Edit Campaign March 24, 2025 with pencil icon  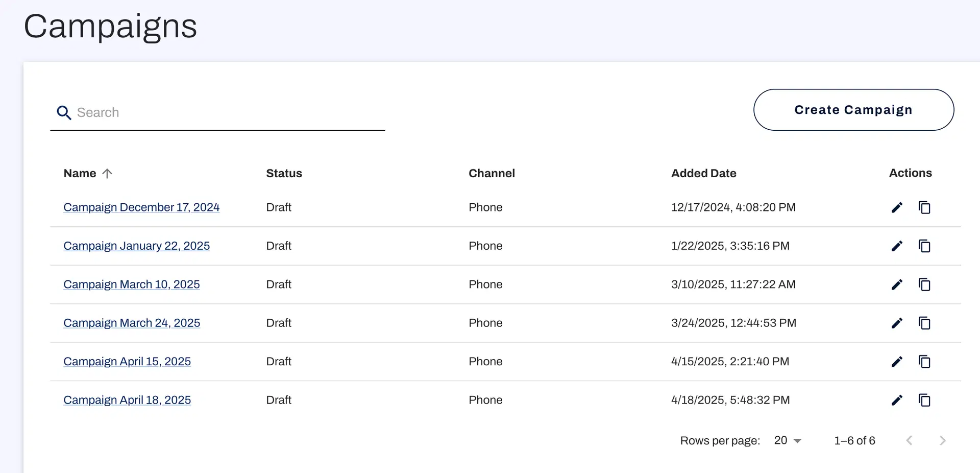coord(897,323)
